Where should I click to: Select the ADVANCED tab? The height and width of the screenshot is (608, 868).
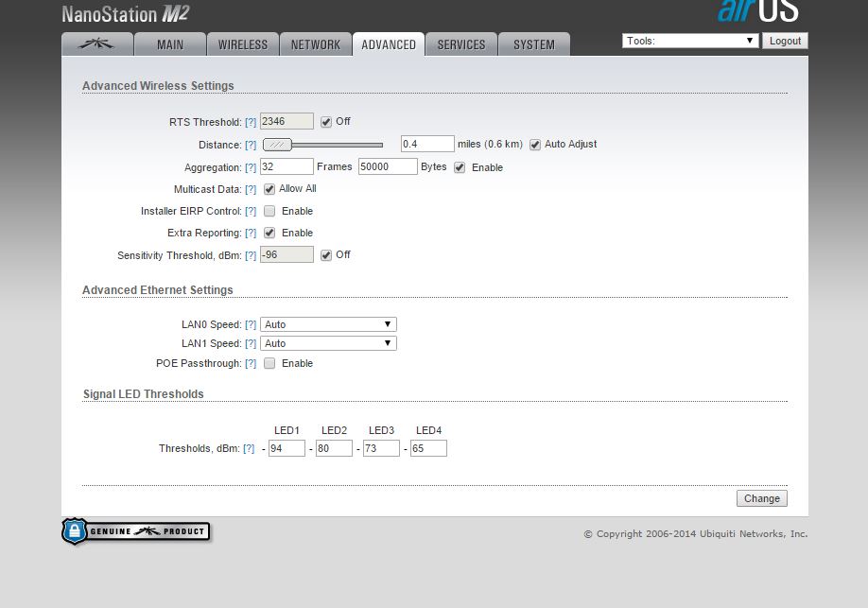[389, 44]
